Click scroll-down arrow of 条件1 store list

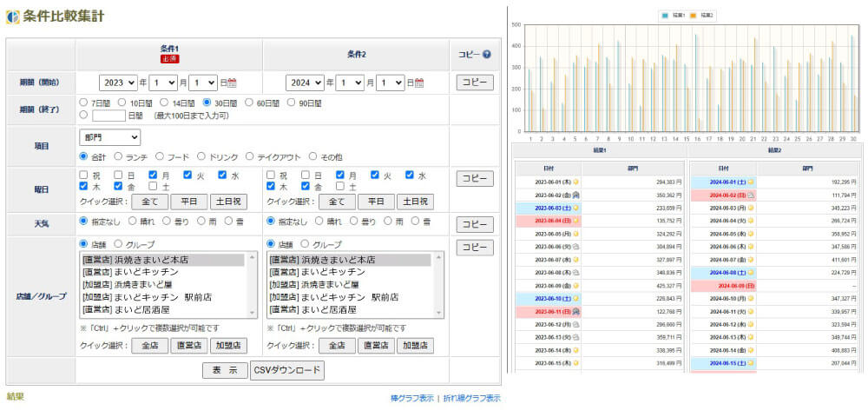pyautogui.click(x=253, y=314)
